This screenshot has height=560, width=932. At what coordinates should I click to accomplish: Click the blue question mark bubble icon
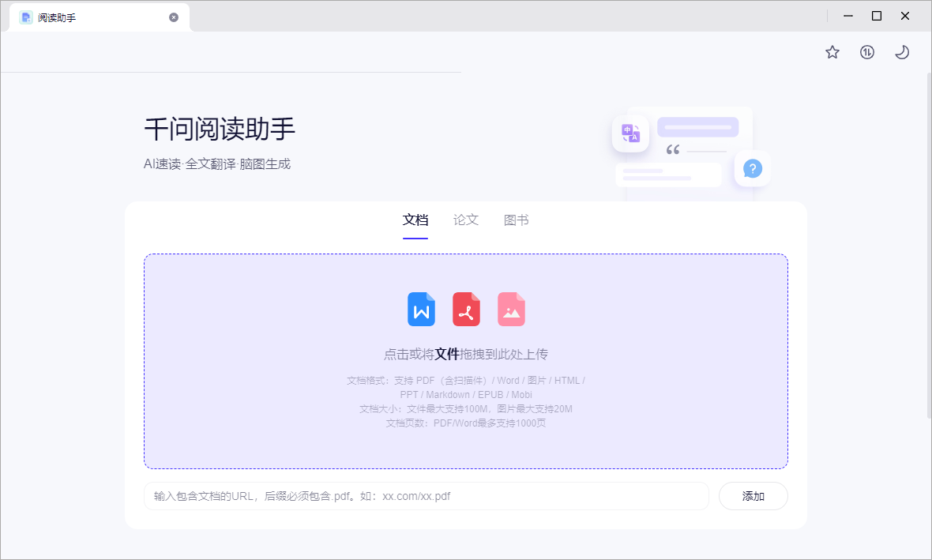point(751,168)
